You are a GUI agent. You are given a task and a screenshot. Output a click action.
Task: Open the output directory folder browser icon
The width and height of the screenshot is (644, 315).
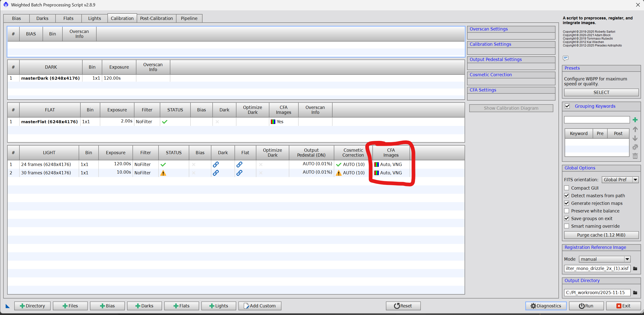[635, 292]
